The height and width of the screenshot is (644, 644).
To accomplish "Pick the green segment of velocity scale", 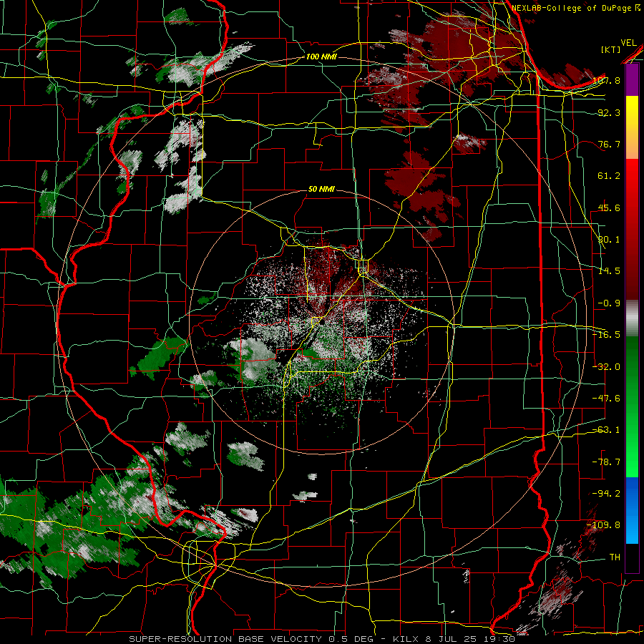I will point(632,406).
